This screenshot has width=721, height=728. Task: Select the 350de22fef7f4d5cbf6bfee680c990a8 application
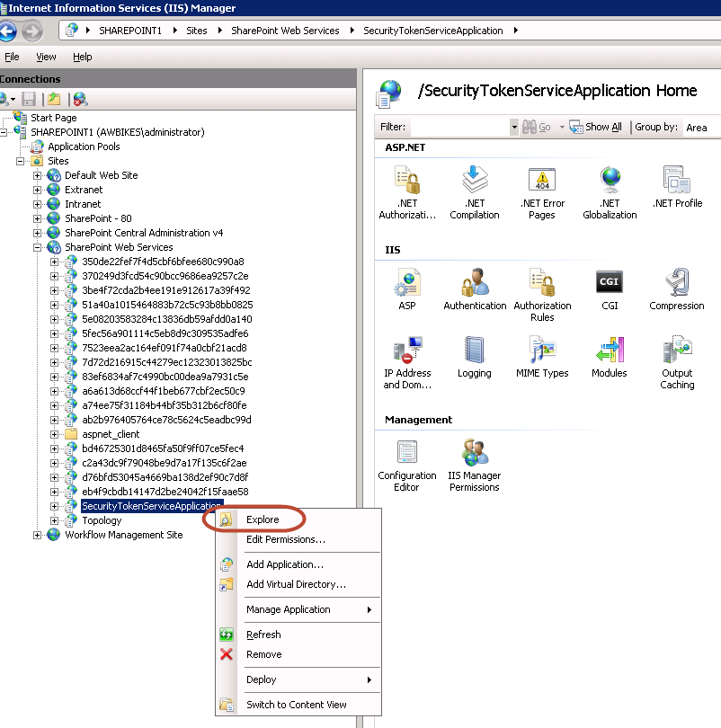(x=163, y=262)
